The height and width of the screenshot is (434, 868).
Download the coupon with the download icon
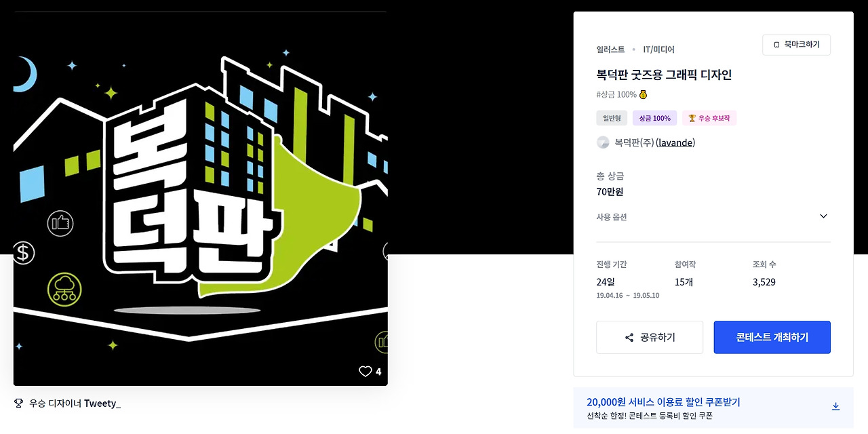click(835, 406)
